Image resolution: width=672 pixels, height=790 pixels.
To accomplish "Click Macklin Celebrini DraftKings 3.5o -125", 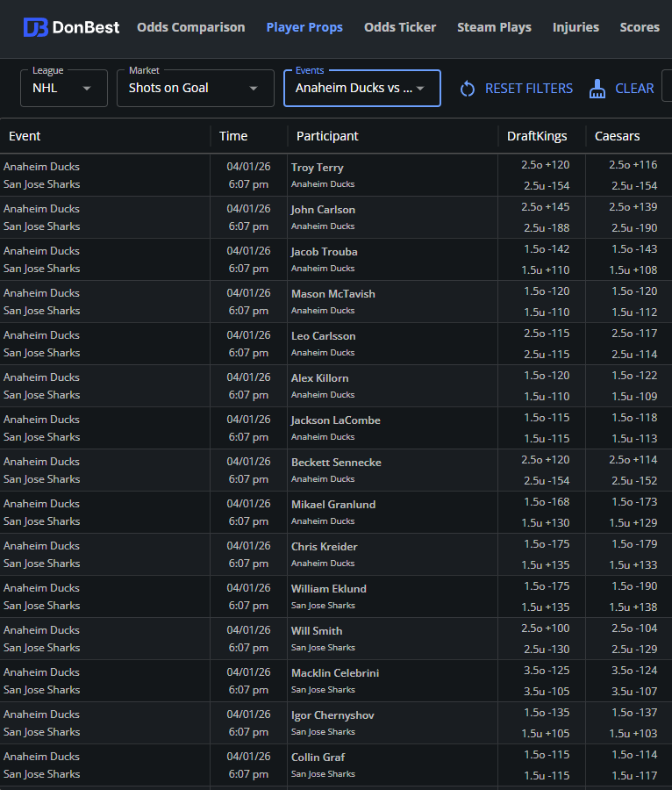I will (547, 671).
